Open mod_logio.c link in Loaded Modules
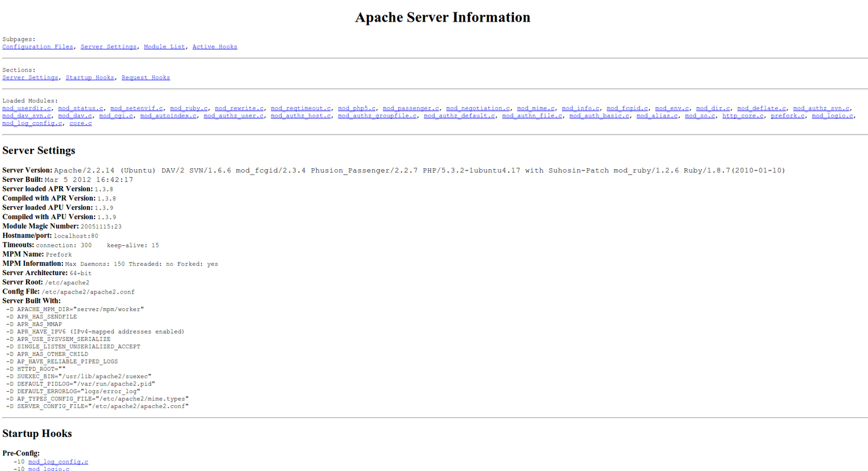The image size is (868, 471). (832, 116)
